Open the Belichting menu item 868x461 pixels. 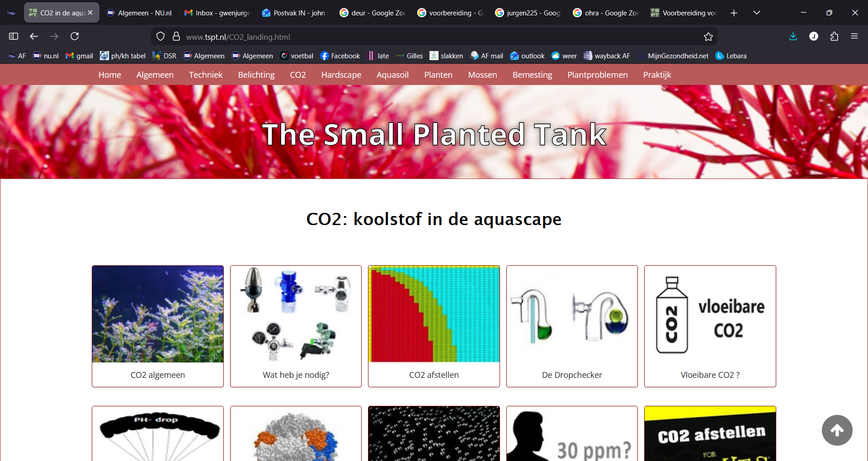point(256,75)
